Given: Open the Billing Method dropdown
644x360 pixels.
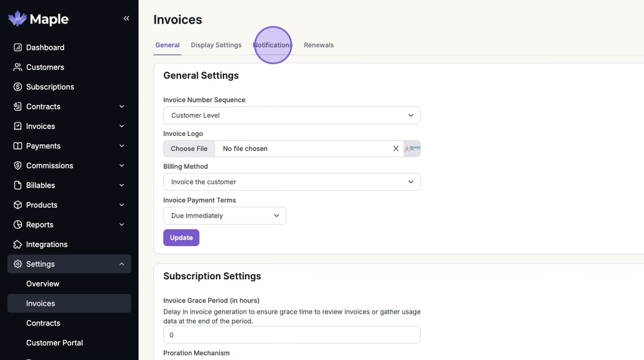Looking at the screenshot, I should [x=291, y=182].
